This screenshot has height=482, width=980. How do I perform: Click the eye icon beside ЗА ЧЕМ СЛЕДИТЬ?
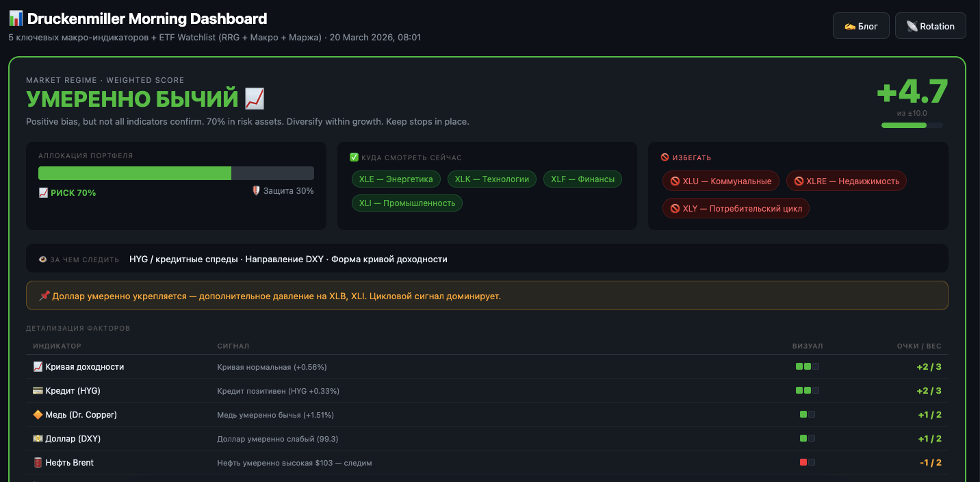42,259
